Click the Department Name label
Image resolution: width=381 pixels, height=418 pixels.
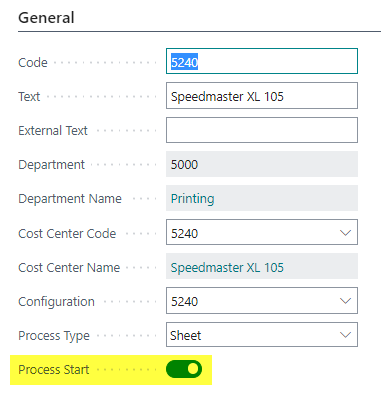point(70,199)
